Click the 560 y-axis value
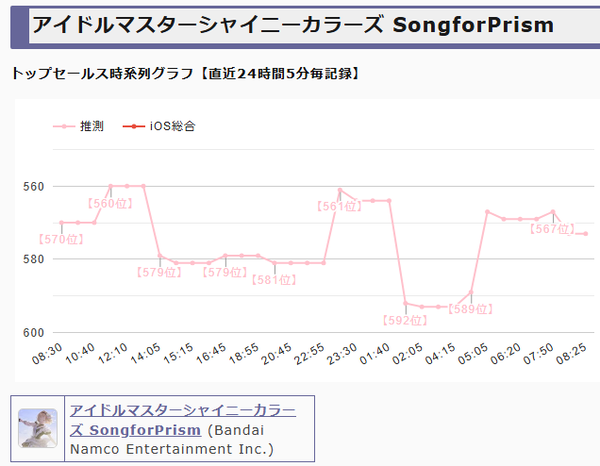The height and width of the screenshot is (466, 600). (x=33, y=187)
